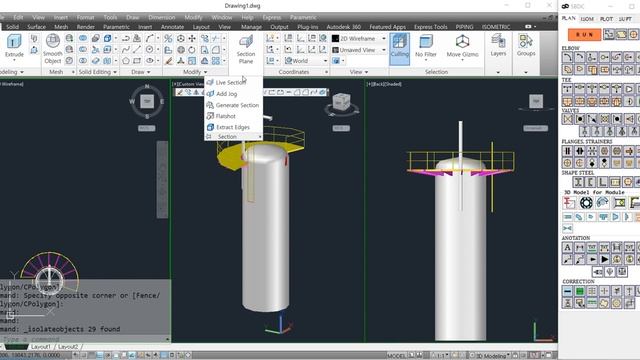Screen dimensions: 640x360
Task: Open the PIPING ribbon tab
Action: coord(464,27)
